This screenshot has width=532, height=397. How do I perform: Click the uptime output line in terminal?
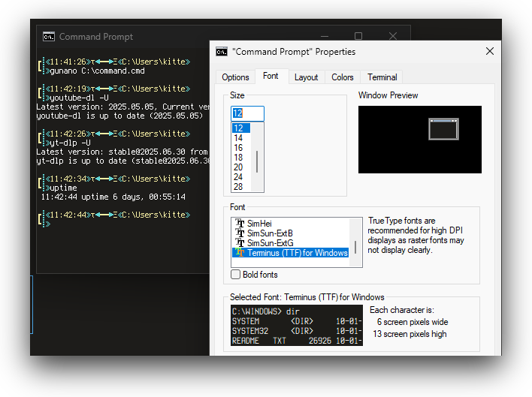coord(113,197)
